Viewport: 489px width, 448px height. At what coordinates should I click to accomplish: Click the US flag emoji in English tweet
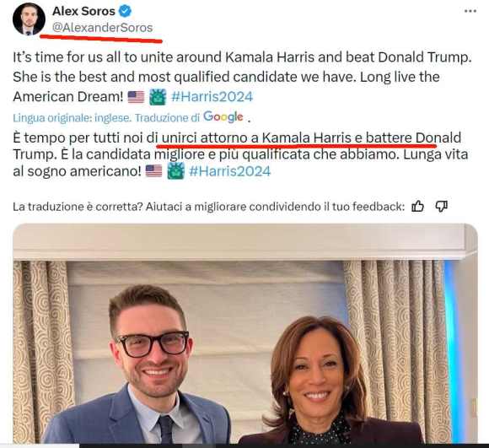(136, 97)
